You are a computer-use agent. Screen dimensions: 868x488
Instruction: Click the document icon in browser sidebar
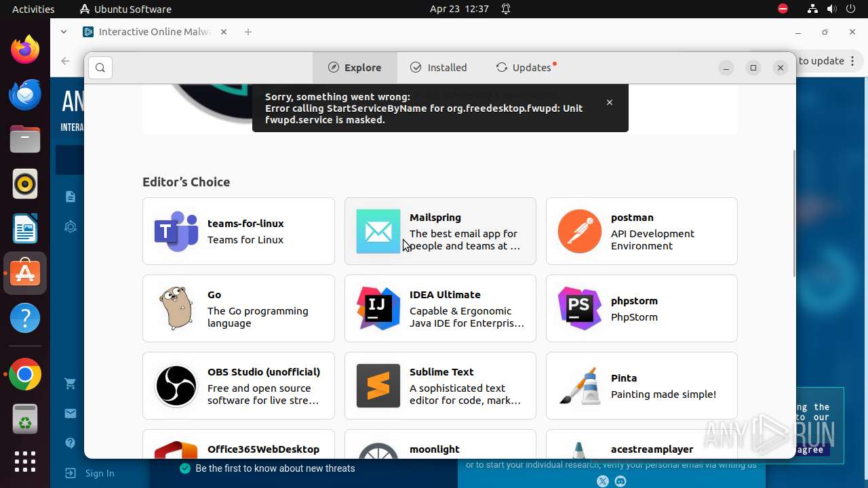pos(70,197)
